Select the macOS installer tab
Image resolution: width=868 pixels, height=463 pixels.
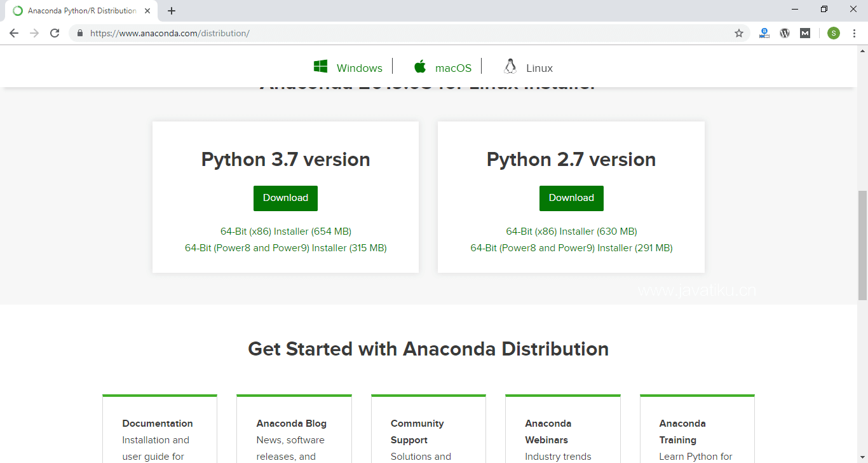pyautogui.click(x=443, y=67)
